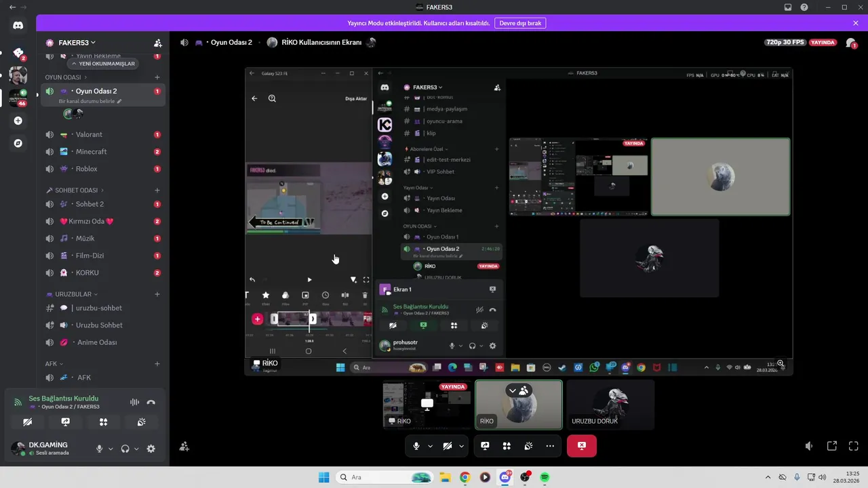Image resolution: width=868 pixels, height=488 pixels.
Task: Mute microphone in the bottom call bar
Action: (416, 446)
